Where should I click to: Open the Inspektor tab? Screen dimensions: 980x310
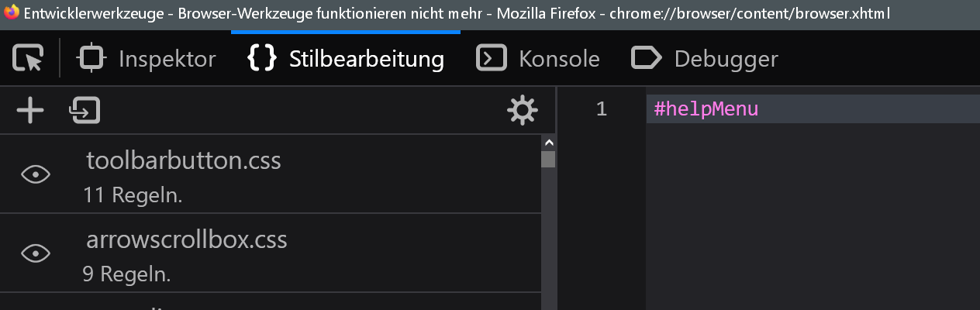click(x=147, y=59)
